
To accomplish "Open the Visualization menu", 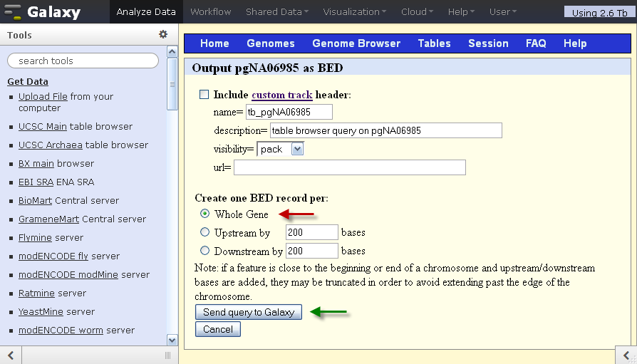I will 355,12.
